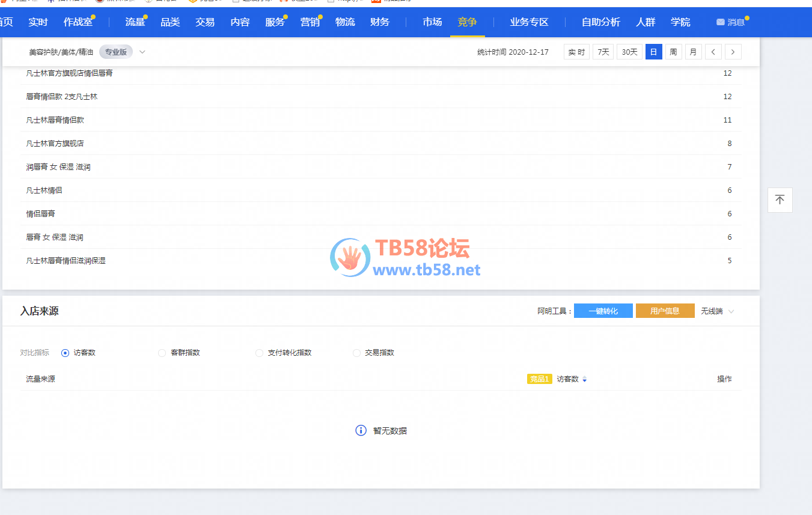Select the 客群指数 radio button
Image resolution: width=812 pixels, height=515 pixels.
click(x=162, y=353)
